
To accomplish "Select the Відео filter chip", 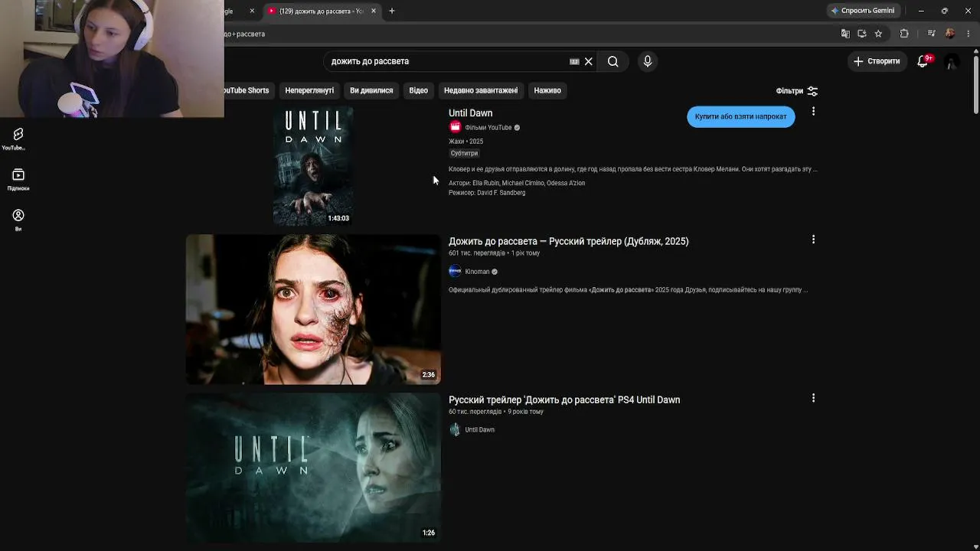I will point(418,90).
